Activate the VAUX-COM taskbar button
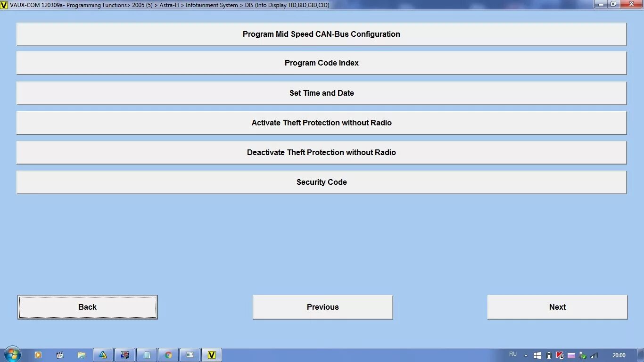Image resolution: width=644 pixels, height=362 pixels. 212,355
